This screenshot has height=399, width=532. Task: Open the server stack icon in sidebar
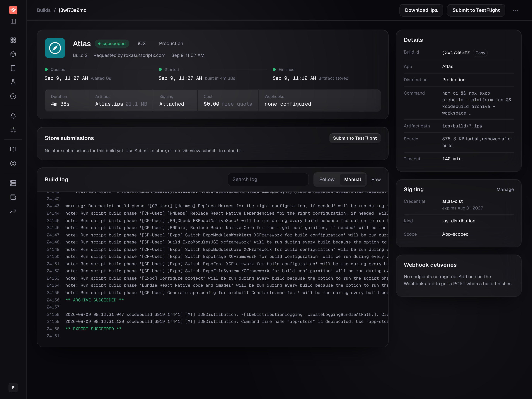click(x=13, y=183)
